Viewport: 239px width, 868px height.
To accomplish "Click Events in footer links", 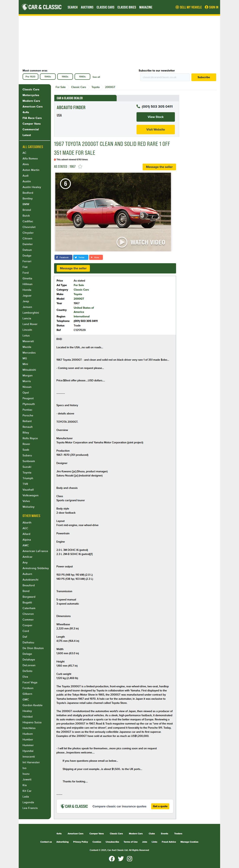I will click(164, 834).
